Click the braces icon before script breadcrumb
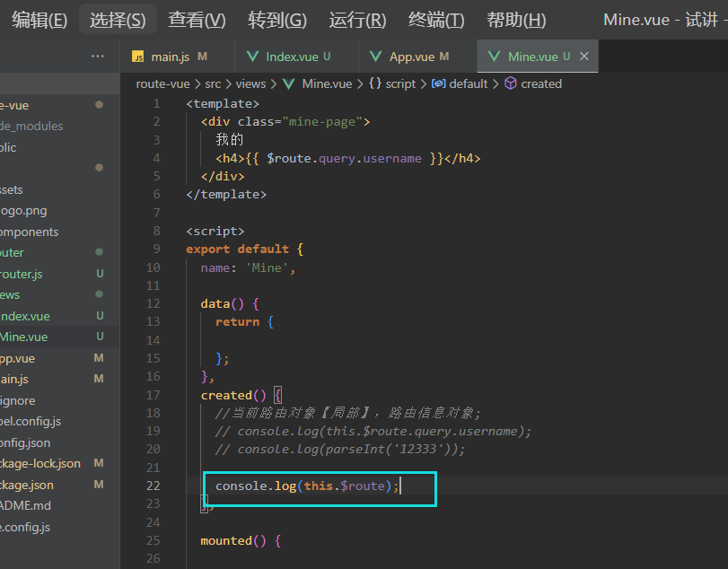The height and width of the screenshot is (569, 728). point(375,83)
